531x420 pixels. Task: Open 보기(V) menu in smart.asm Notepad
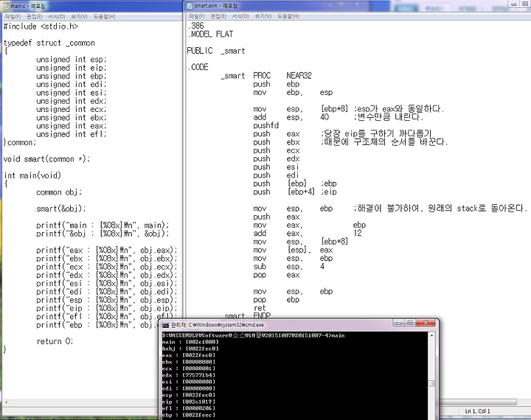[x=263, y=16]
